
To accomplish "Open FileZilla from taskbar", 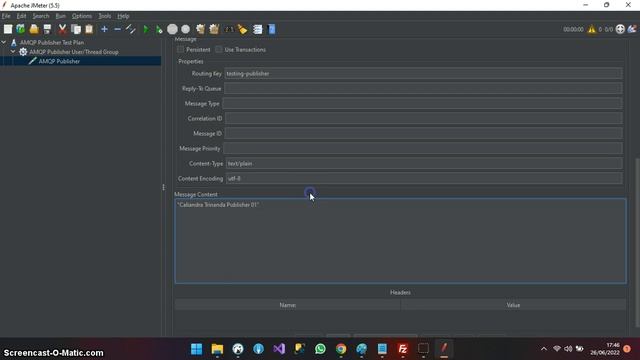I will coord(403,349).
